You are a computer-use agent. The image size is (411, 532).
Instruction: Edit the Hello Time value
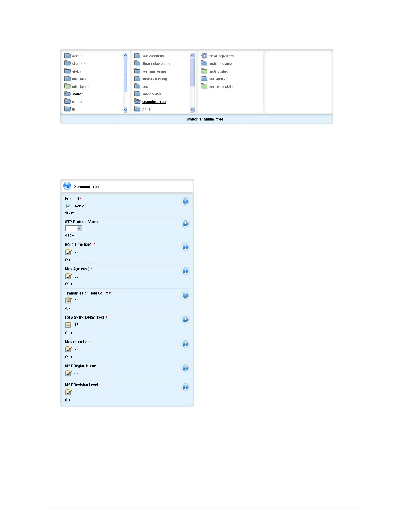(x=68, y=252)
